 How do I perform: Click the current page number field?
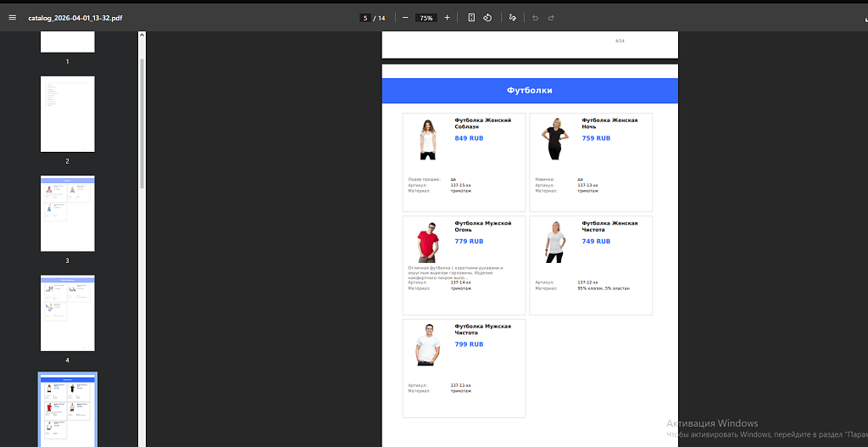[x=365, y=18]
